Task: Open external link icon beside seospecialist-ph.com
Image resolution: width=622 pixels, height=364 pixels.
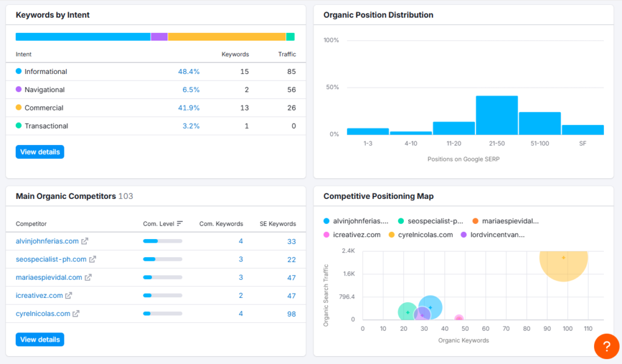Action: click(x=92, y=259)
